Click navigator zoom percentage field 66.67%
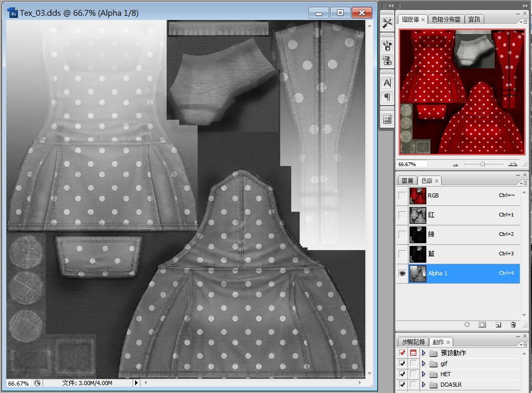The height and width of the screenshot is (393, 532). coord(412,164)
